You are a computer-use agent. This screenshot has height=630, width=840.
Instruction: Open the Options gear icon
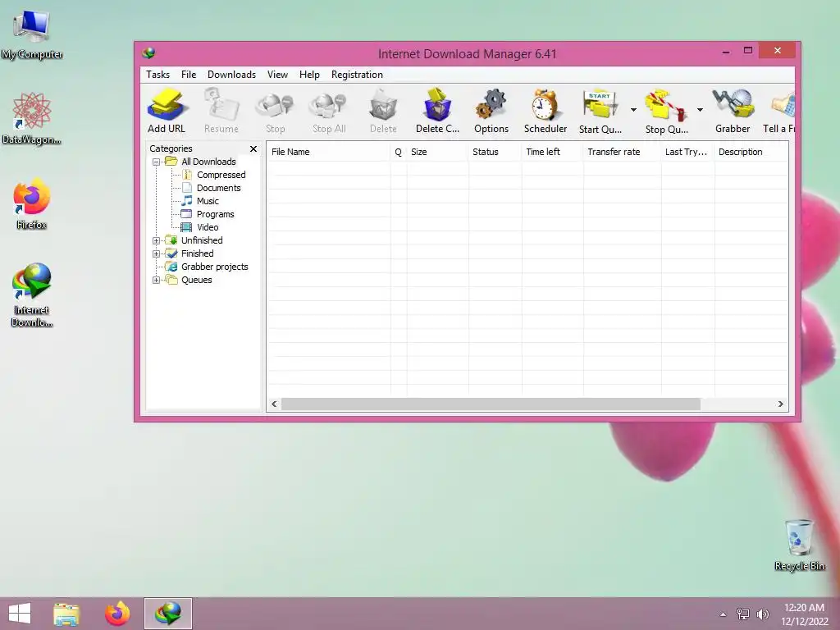tap(491, 112)
